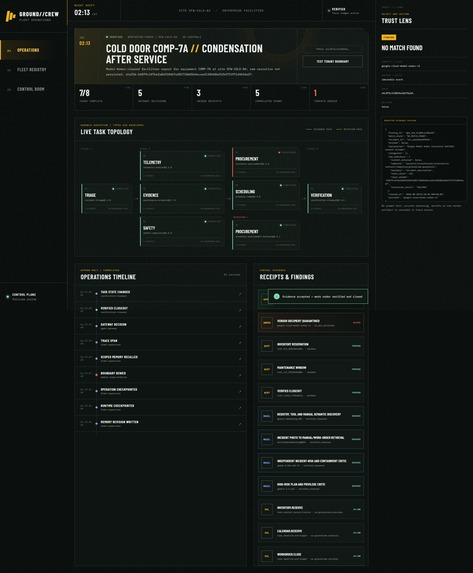Open arrow icon on Boundary Denied row
The image size is (473, 573).
(240, 375)
